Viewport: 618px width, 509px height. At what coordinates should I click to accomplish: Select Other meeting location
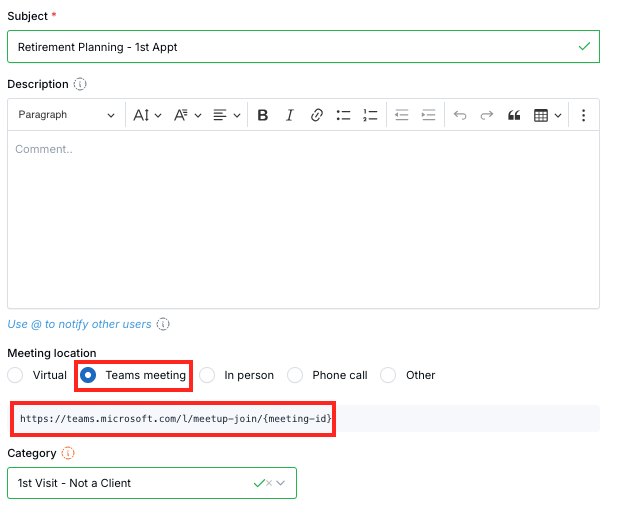388,375
